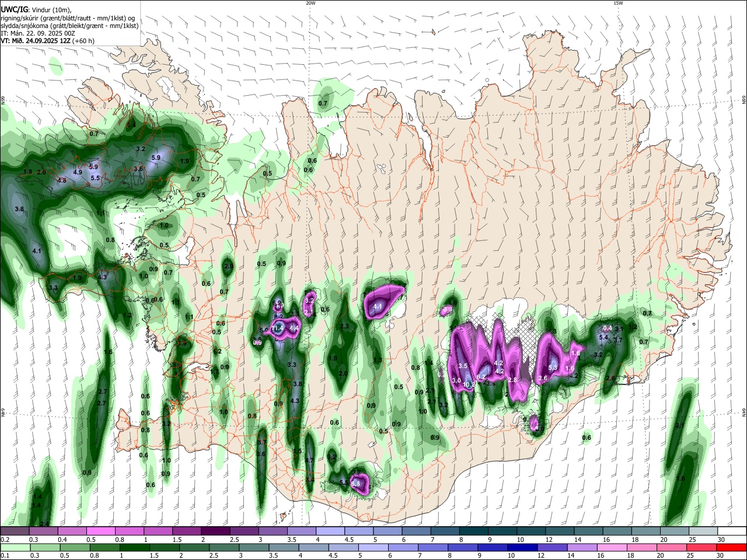
Task: Pick the dark teal 8–9 swatch in the upper row
Action: coord(474,531)
